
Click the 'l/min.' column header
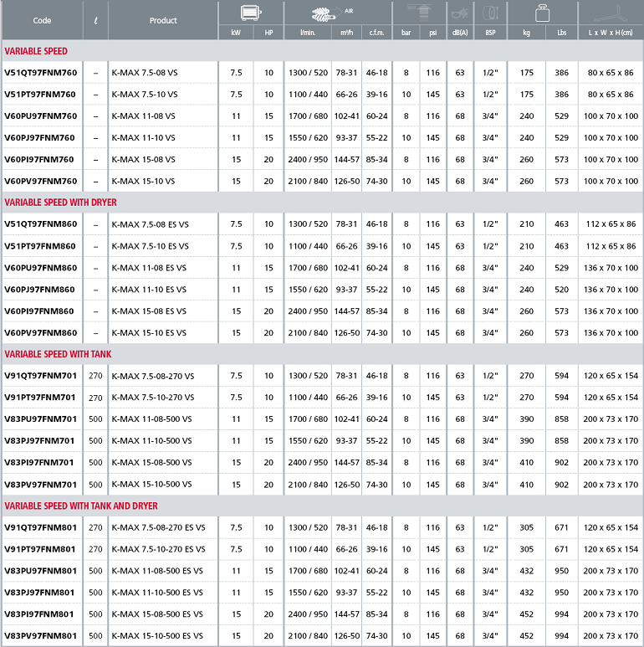(x=308, y=33)
